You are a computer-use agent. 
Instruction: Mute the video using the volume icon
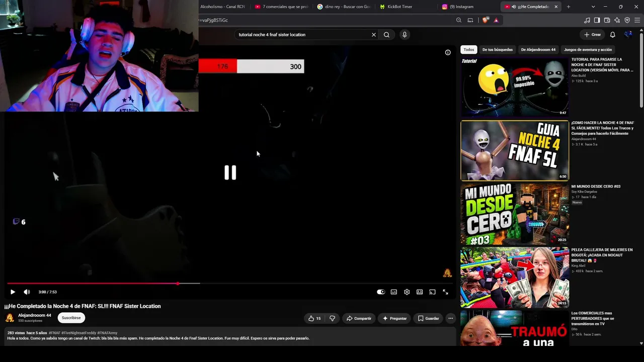point(27,292)
